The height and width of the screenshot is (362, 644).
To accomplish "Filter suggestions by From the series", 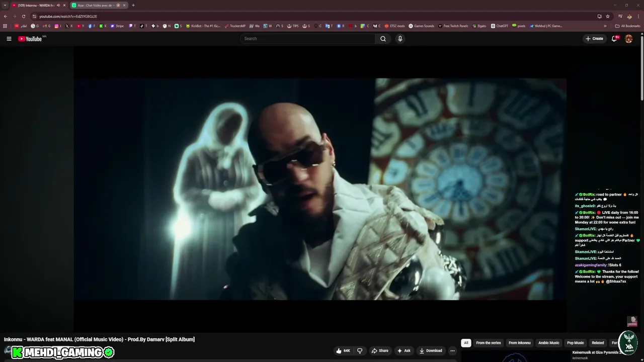I will 489,343.
